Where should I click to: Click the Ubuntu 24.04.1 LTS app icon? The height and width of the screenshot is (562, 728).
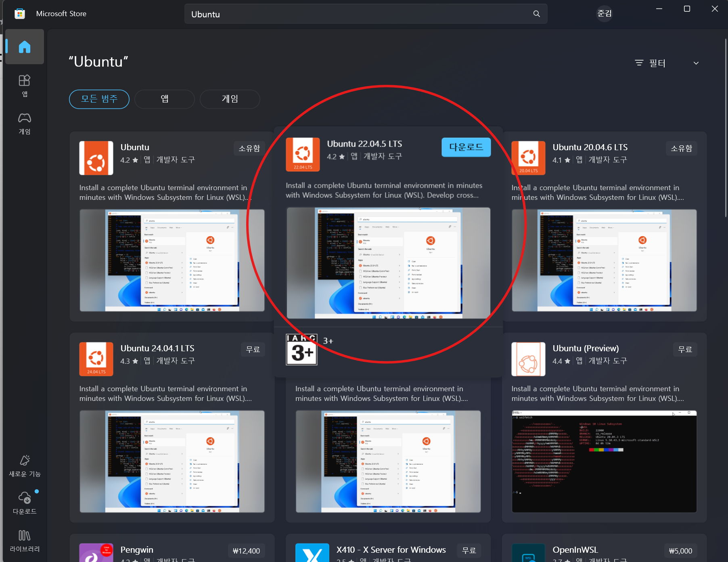click(x=96, y=359)
